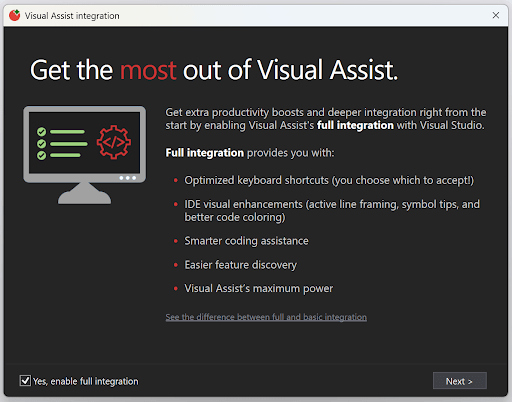The image size is (512, 402).
Task: Select the 'Visual Assist's maximum power' bullet text
Action: click(259, 288)
